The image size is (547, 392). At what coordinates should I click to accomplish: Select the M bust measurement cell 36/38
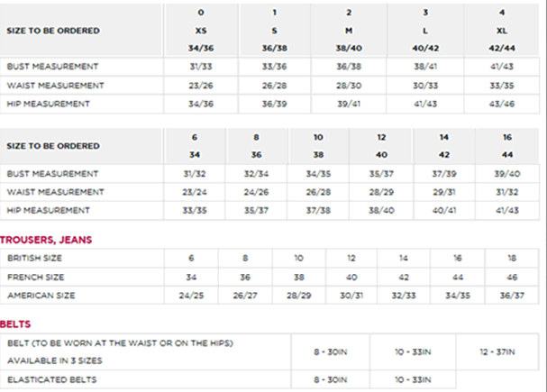pyautogui.click(x=349, y=67)
